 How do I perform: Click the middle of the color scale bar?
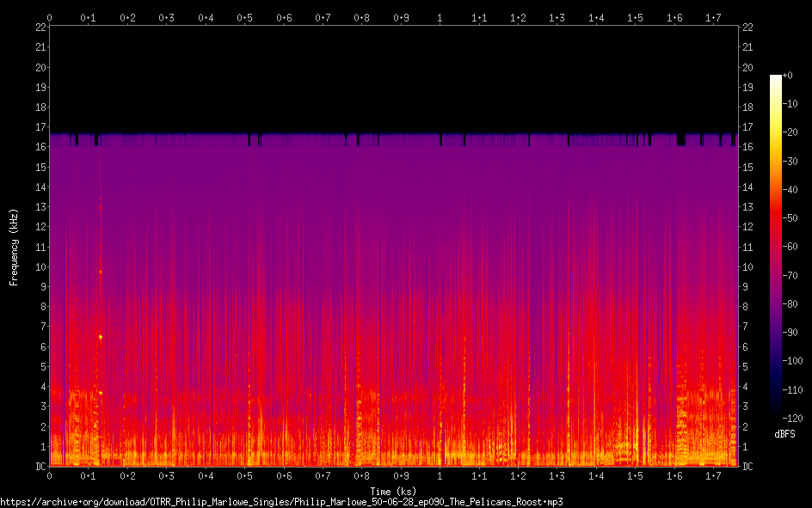(776, 247)
